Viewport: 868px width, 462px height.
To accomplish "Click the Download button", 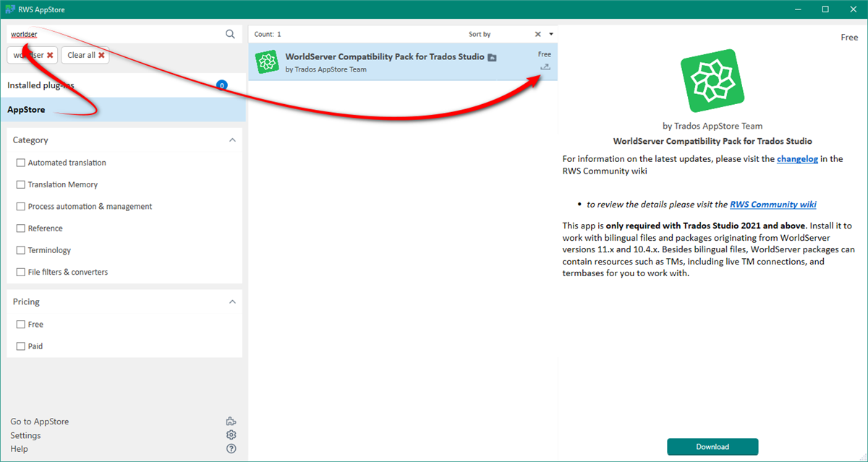I will pyautogui.click(x=712, y=447).
